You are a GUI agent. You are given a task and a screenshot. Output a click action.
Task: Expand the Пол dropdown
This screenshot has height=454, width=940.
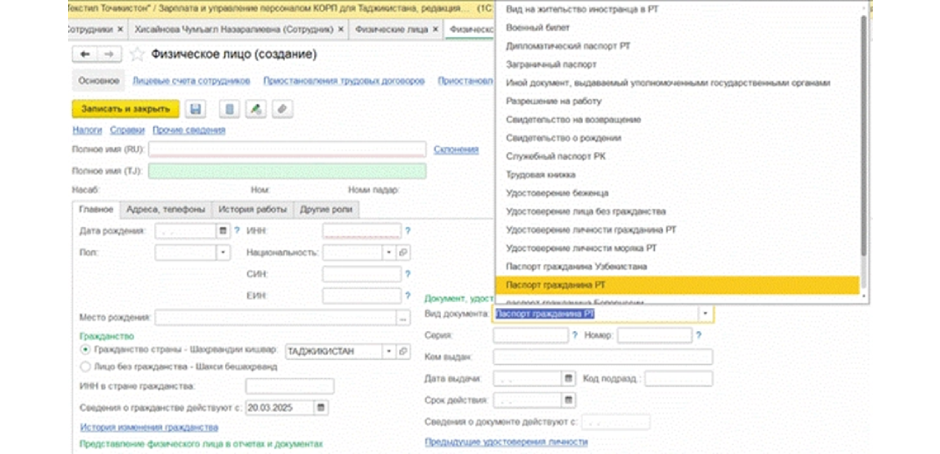[223, 252]
